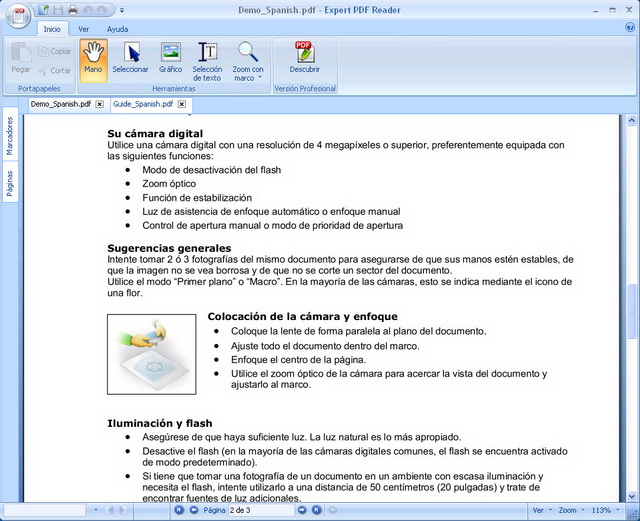The image size is (640, 521).
Task: Click the heading Colocación de la cámara y enfoque
Action: coord(302,316)
